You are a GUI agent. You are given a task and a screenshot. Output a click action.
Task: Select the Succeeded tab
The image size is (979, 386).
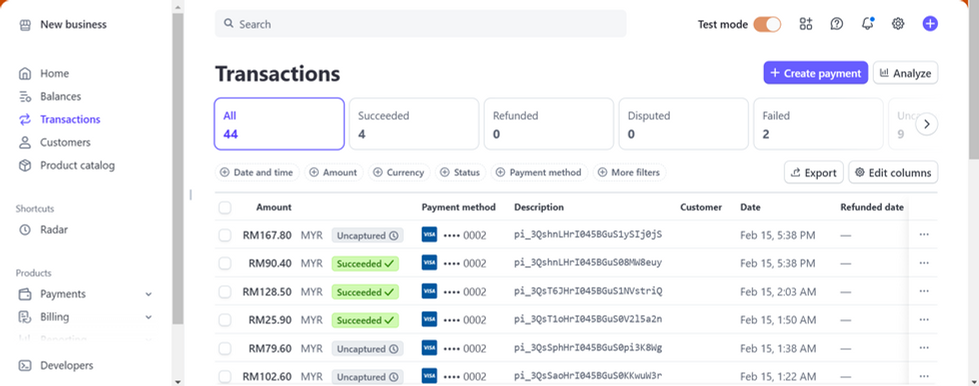(414, 124)
